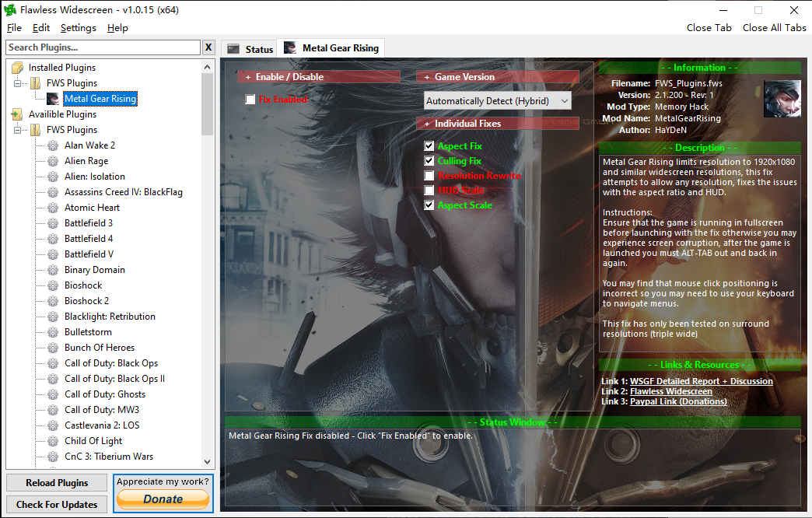
Task: Collapse FWS Plugins under Availible Plugins
Action: coord(18,129)
